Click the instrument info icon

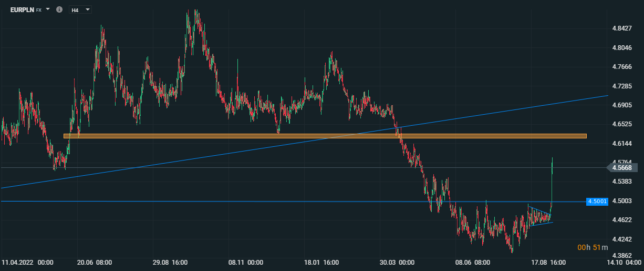click(59, 9)
